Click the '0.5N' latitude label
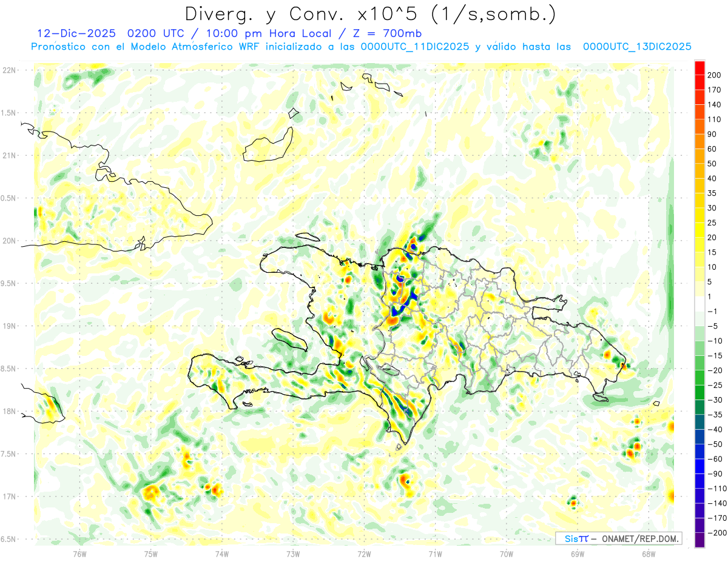Screen dimensions: 728x562 click(8, 198)
